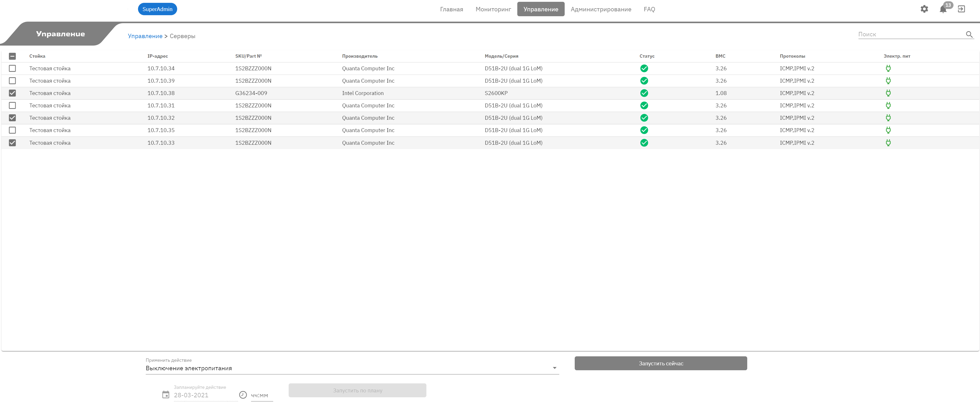Viewport: 980px width, 405px height.
Task: Check the row for server 10.7.10.31
Action: click(x=12, y=105)
